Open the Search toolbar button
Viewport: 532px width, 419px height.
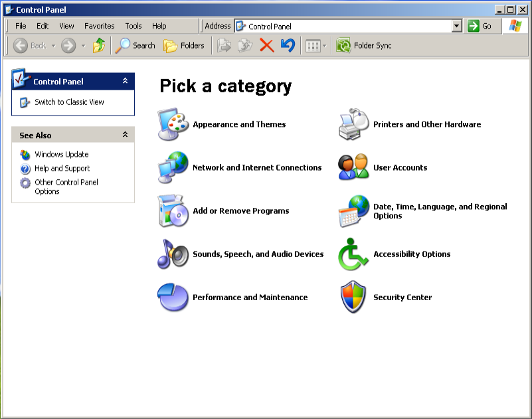[x=135, y=45]
